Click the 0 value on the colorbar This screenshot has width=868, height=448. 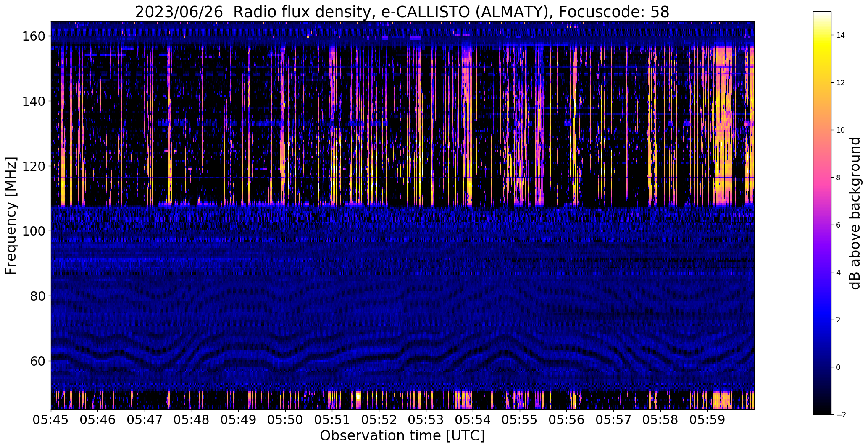pyautogui.click(x=839, y=367)
